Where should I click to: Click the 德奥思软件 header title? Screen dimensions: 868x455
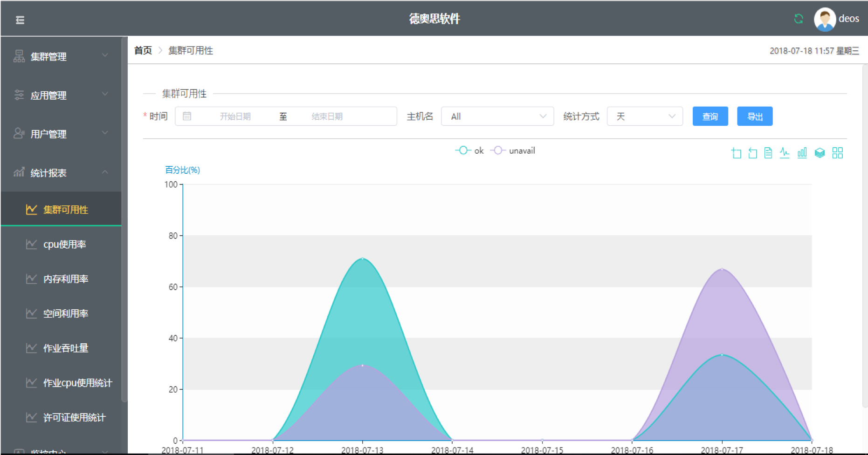click(x=434, y=19)
